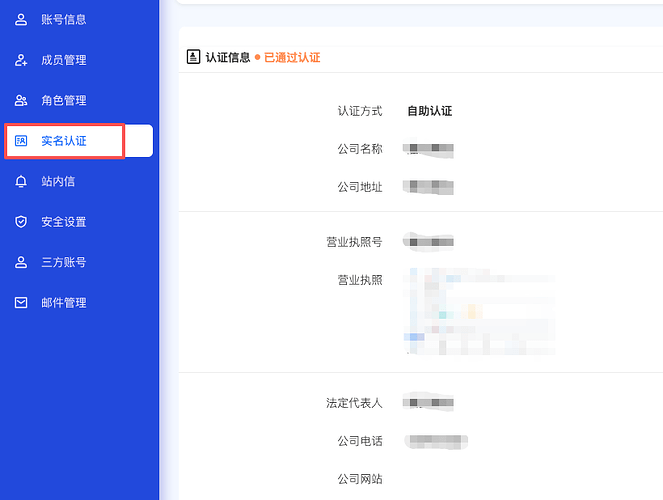The height and width of the screenshot is (500, 663).
Task: Click the 自助认证 method value
Action: (x=429, y=111)
